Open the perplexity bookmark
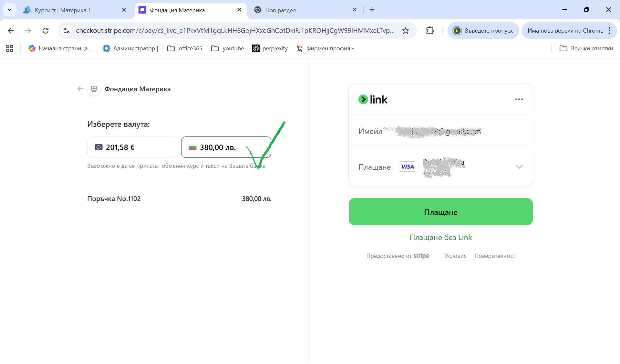Viewport: 620px width, 364px height. (270, 48)
